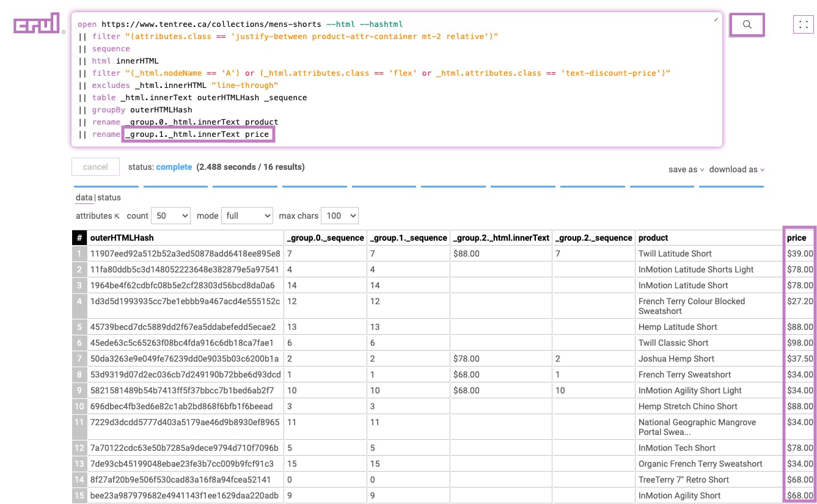This screenshot has height=504, width=817.
Task: Click the $27.20 price cell
Action: click(799, 306)
